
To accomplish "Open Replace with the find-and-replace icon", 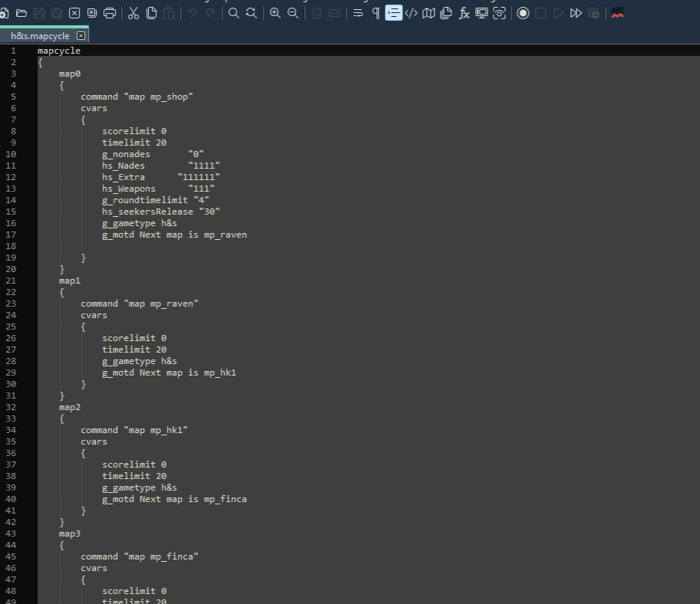I will [251, 13].
